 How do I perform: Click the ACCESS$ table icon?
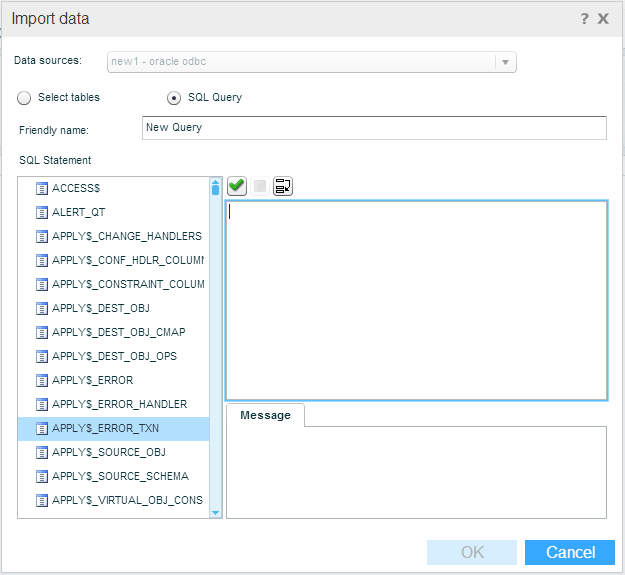tap(42, 188)
